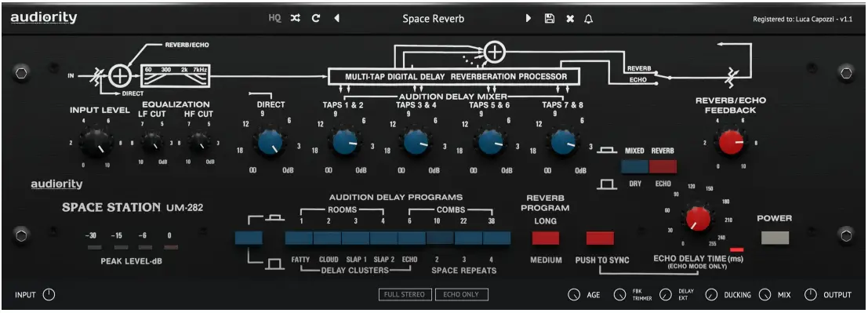
Task: Select Rooms 4 / Slap 2 program button
Action: click(383, 238)
